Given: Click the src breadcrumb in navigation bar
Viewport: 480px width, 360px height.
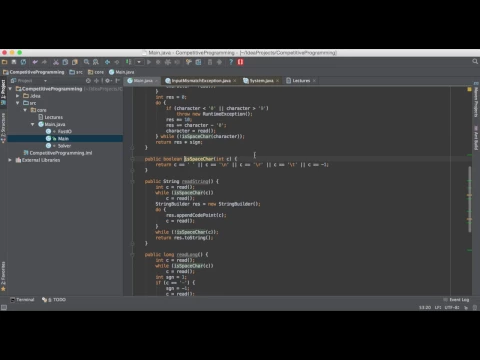Looking at the screenshot, I should 76,72.
